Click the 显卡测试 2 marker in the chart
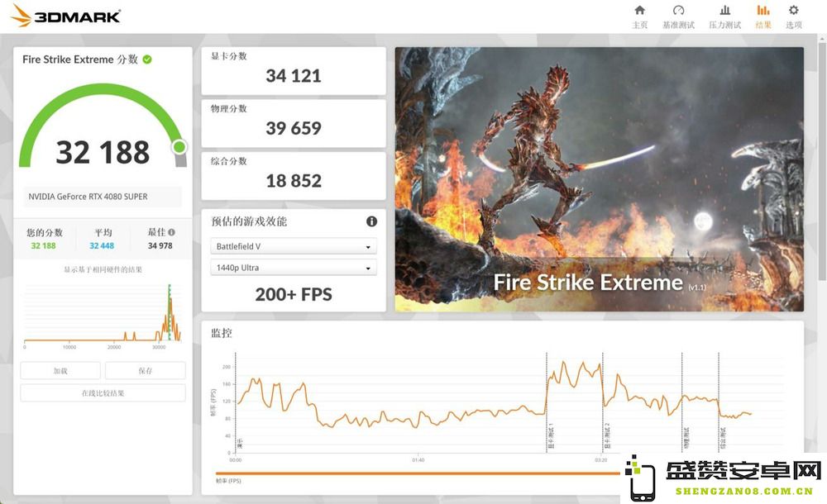 [607, 436]
